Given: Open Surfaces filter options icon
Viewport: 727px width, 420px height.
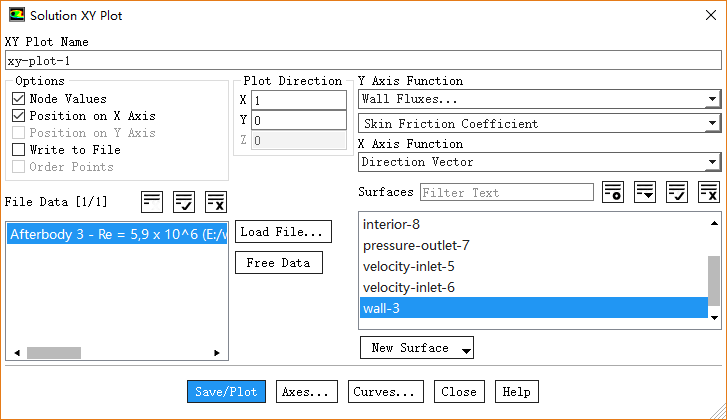Looking at the screenshot, I should click(x=613, y=192).
